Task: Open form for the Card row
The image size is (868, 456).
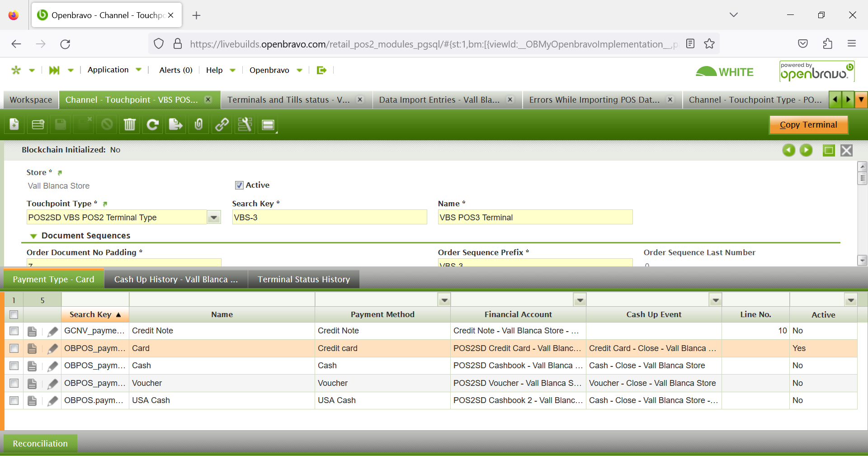Action: pos(32,348)
